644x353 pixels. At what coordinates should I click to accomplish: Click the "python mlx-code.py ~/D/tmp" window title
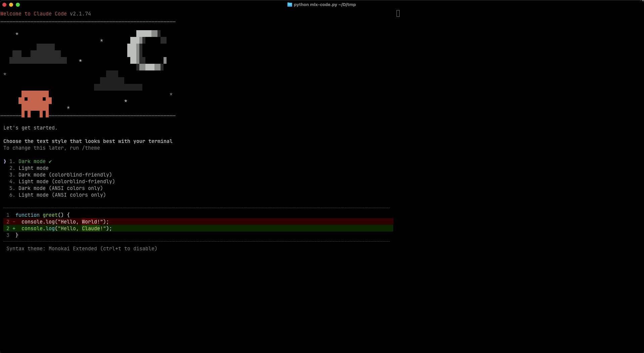click(325, 5)
